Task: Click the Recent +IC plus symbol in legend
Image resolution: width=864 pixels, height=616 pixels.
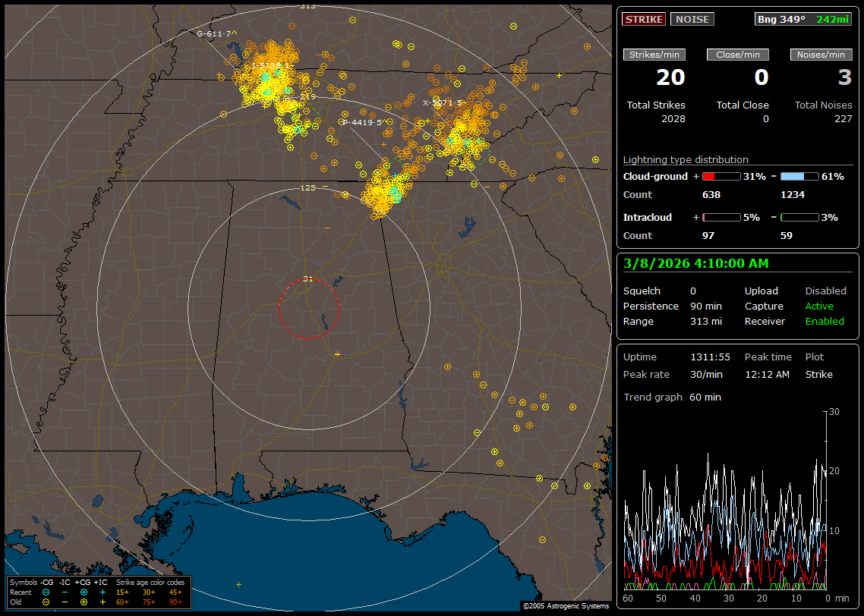Action: tap(102, 592)
